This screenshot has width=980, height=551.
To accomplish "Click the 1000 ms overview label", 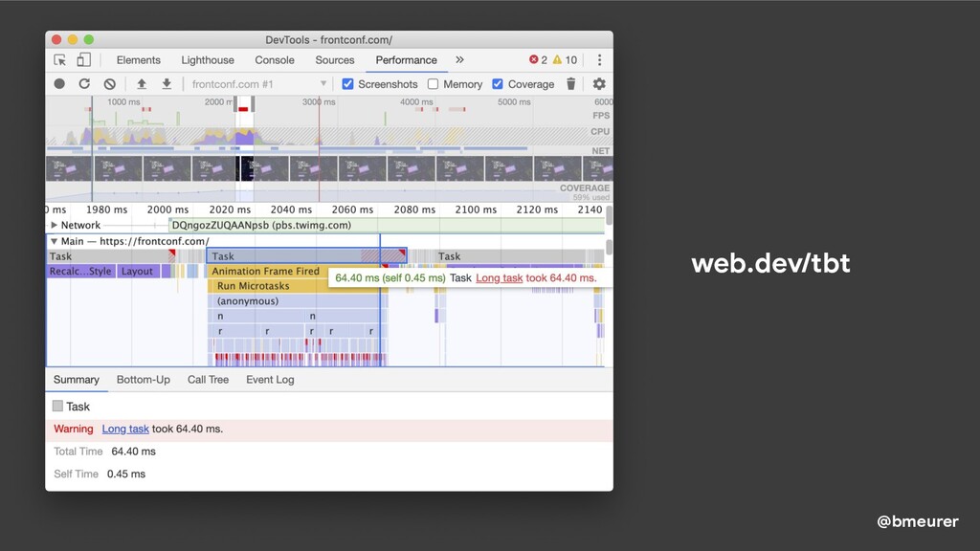I will [x=123, y=101].
